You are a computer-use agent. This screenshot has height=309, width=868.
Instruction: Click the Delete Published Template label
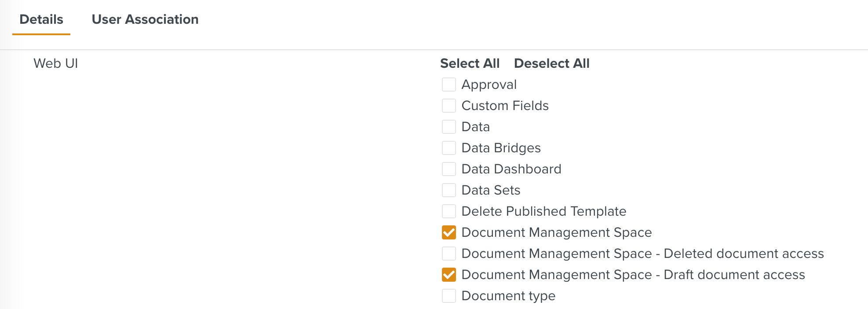pos(543,211)
